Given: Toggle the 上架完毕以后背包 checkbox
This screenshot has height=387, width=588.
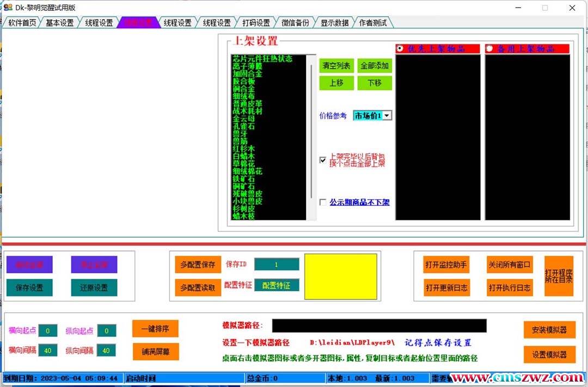Looking at the screenshot, I should (323, 160).
